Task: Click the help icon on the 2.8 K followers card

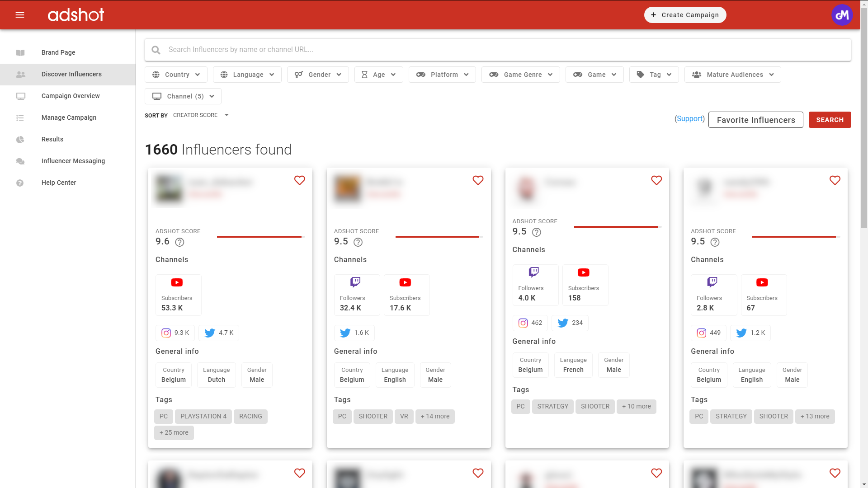Action: tap(715, 242)
